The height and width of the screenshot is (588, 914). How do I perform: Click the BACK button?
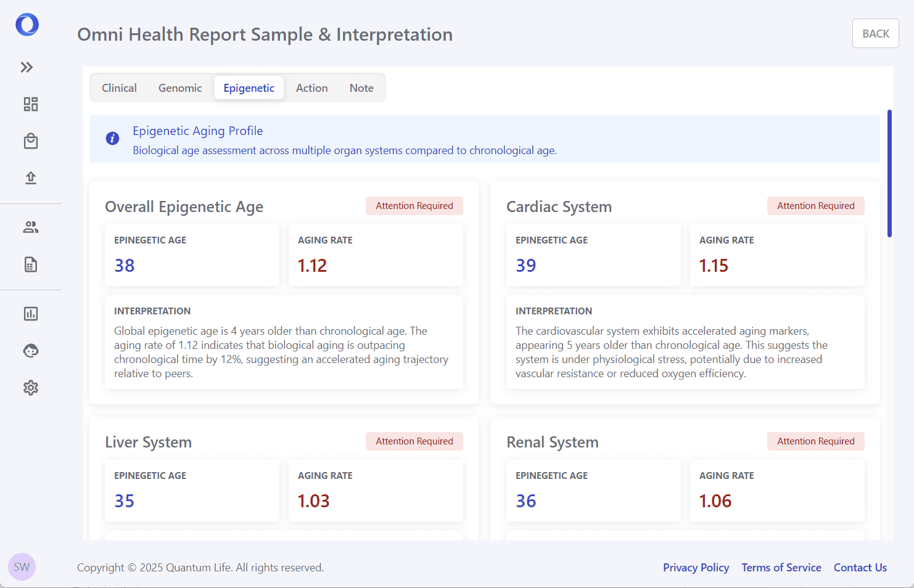[875, 34]
